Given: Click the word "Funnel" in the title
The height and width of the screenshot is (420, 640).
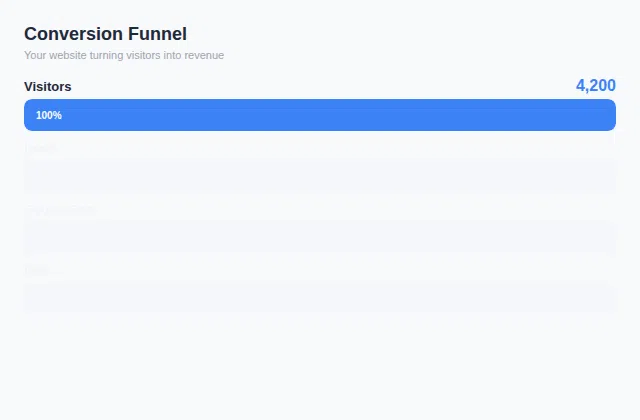Looking at the screenshot, I should coord(159,34).
